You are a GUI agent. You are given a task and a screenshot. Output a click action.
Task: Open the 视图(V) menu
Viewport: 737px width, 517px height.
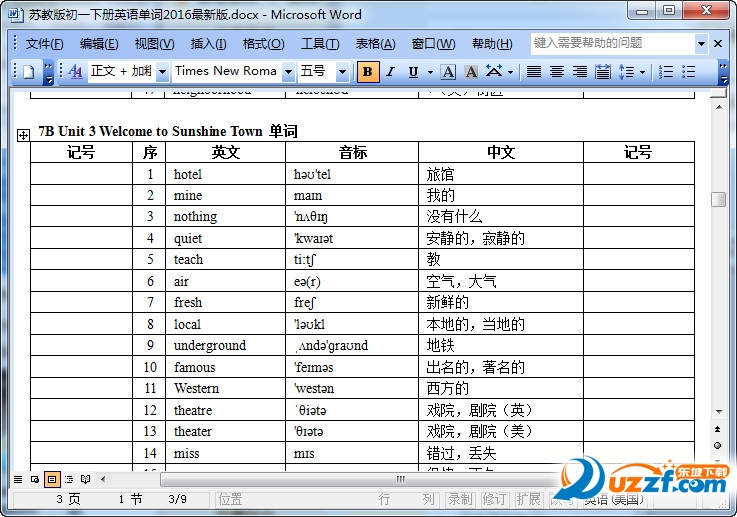click(154, 44)
